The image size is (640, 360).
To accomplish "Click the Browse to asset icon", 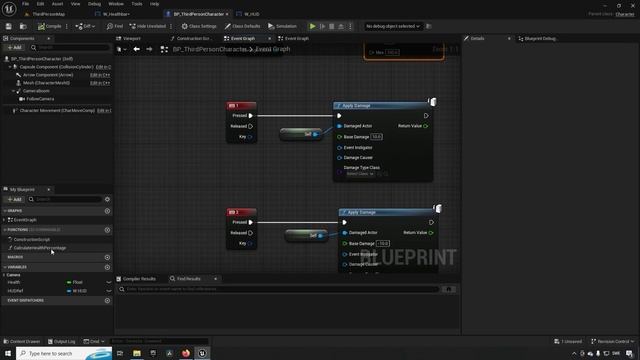I will [x=23, y=26].
